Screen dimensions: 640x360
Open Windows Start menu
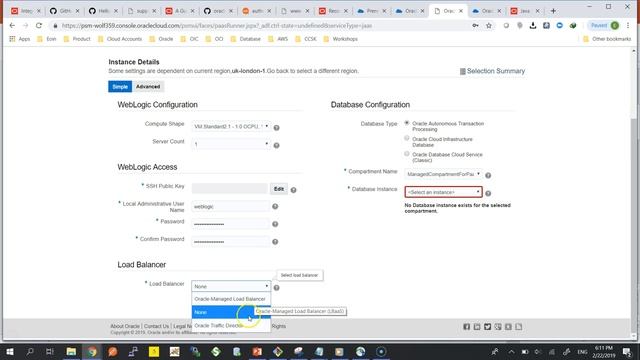(x=9, y=351)
